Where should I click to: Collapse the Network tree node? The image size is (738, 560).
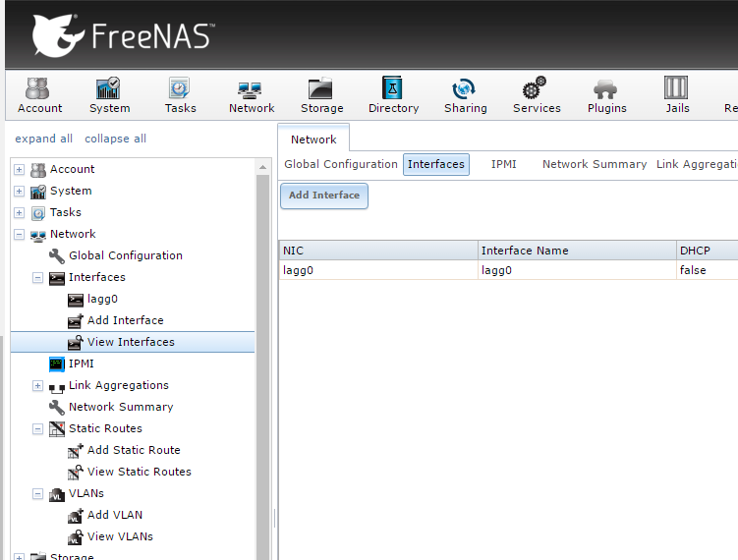(x=19, y=235)
